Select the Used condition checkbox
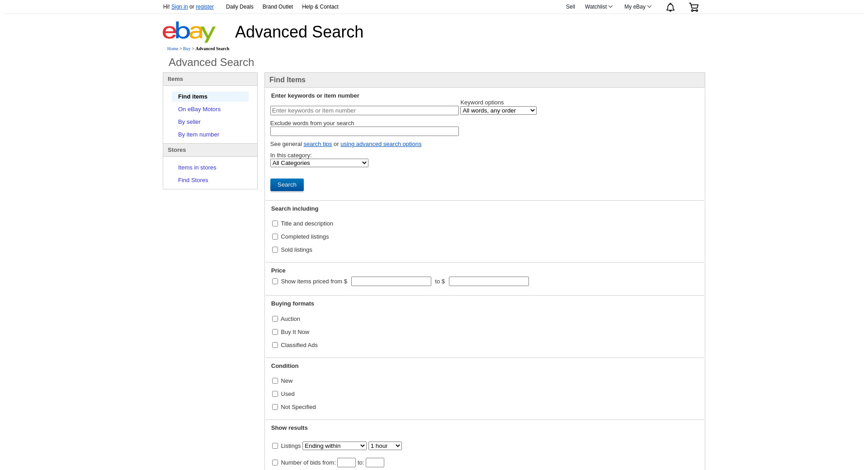Image resolution: width=868 pixels, height=470 pixels. tap(275, 394)
